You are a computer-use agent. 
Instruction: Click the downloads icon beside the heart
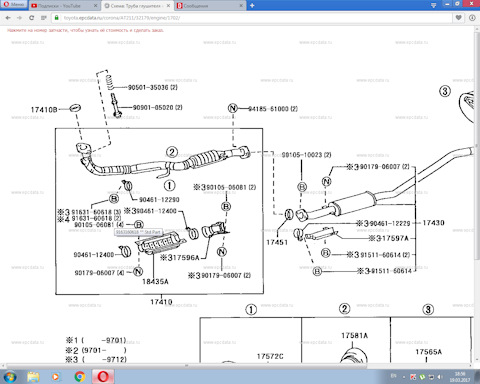pos(472,18)
